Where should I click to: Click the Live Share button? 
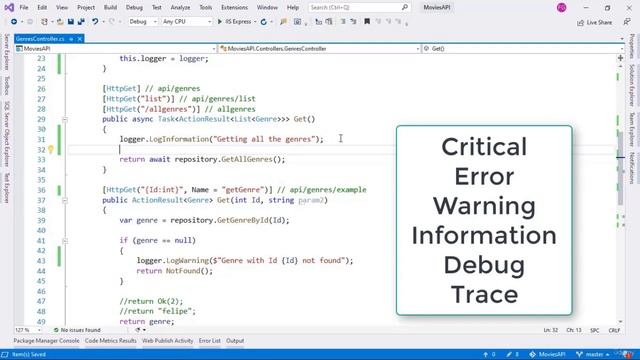click(594, 22)
